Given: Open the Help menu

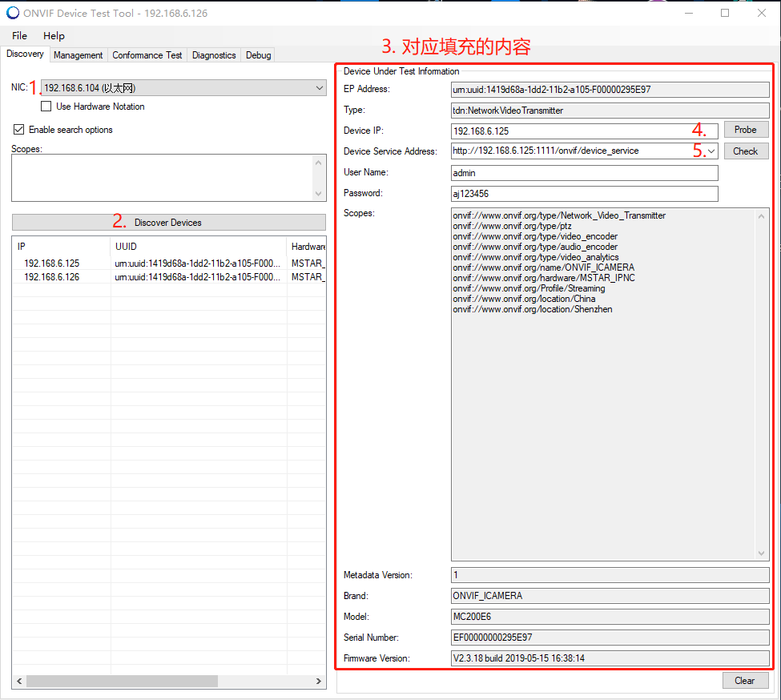Looking at the screenshot, I should tap(54, 36).
